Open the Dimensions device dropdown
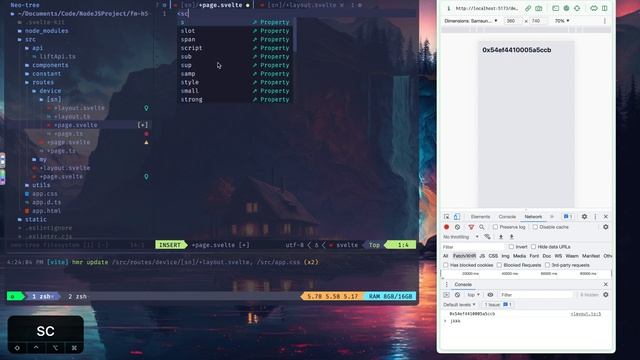Image resolution: width=640 pixels, height=360 pixels. [471, 21]
